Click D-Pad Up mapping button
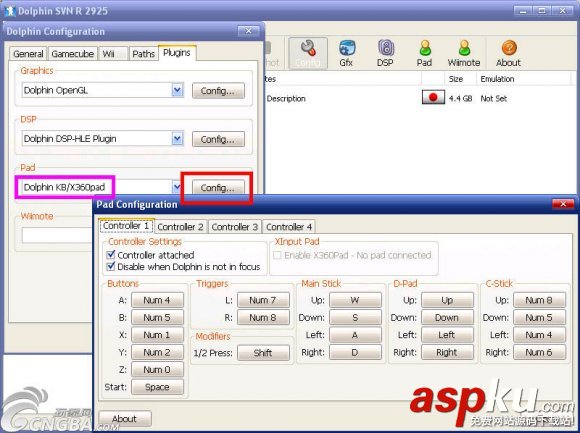This screenshot has width=580, height=433. [x=447, y=300]
